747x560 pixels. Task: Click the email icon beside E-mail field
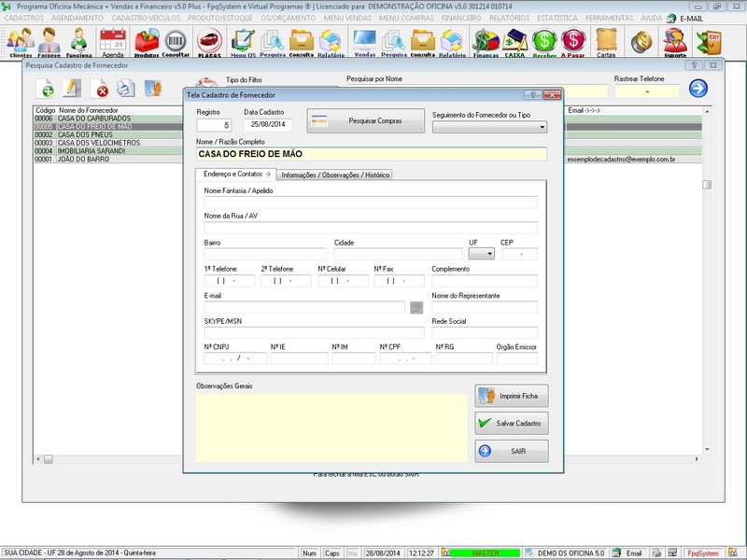416,308
